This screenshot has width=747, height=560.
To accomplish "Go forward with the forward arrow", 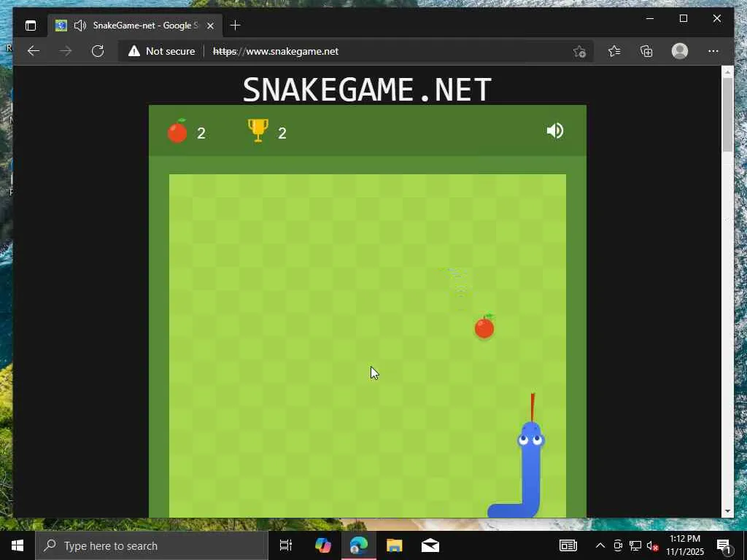I will 66,51.
